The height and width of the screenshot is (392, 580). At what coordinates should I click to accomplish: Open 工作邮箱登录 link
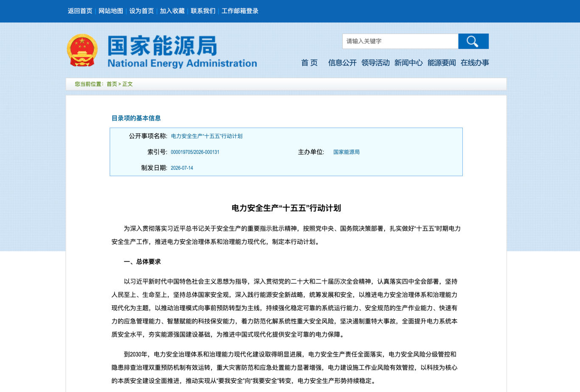click(240, 11)
